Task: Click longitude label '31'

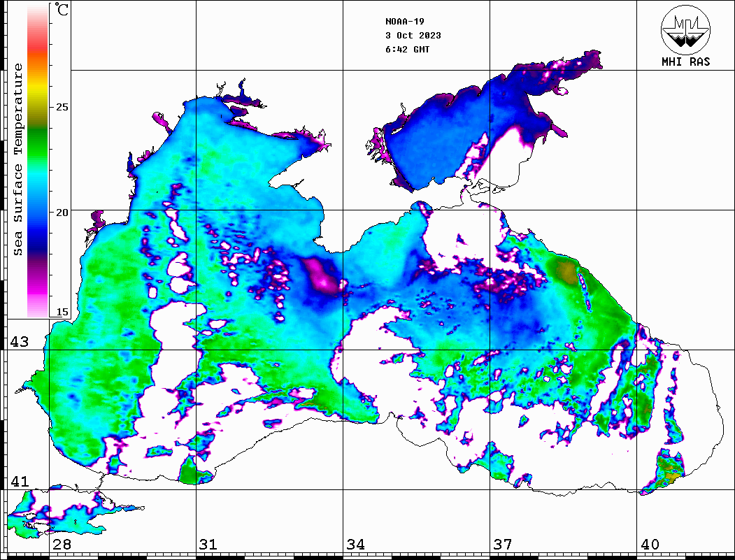Action: point(208,545)
